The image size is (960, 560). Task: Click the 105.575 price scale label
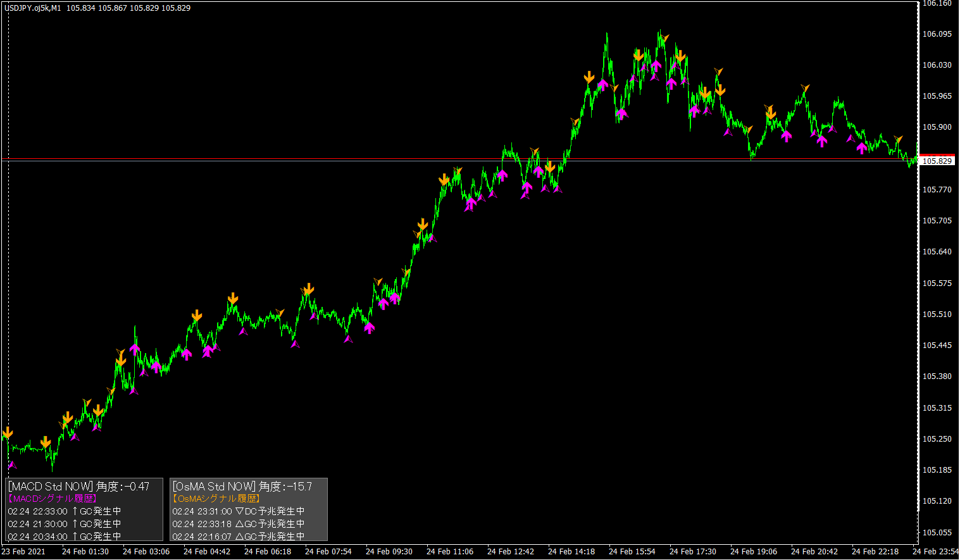937,283
